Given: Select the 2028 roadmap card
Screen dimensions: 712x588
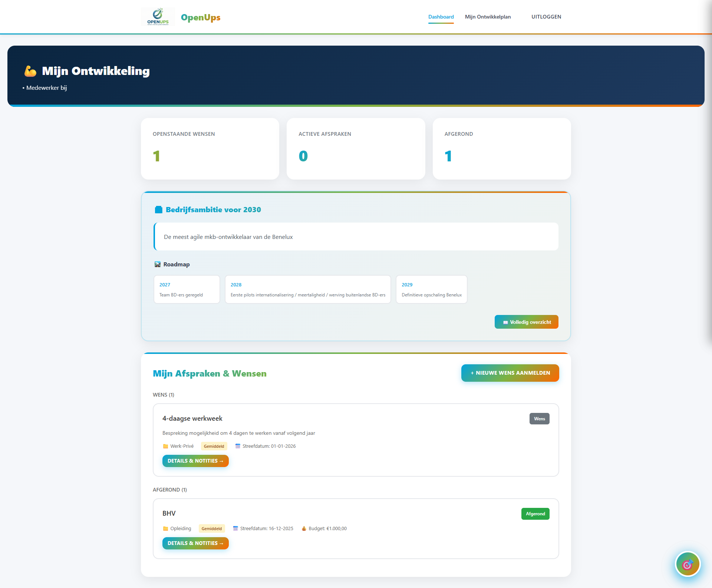Looking at the screenshot, I should tap(308, 289).
